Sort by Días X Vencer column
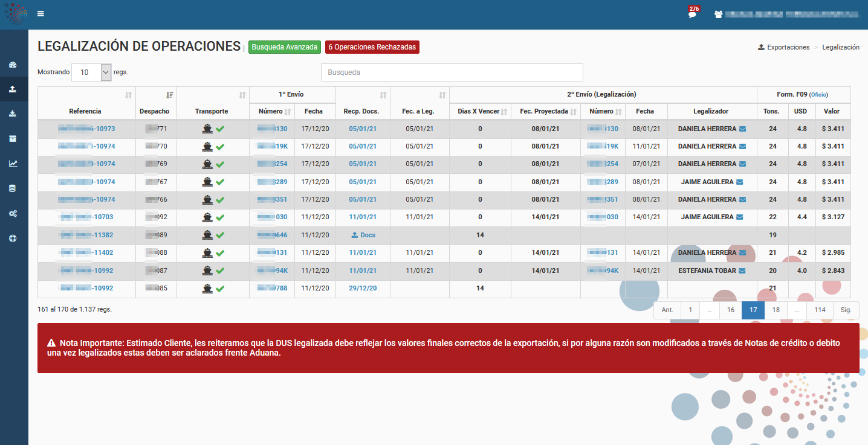The image size is (868, 445). point(504,112)
